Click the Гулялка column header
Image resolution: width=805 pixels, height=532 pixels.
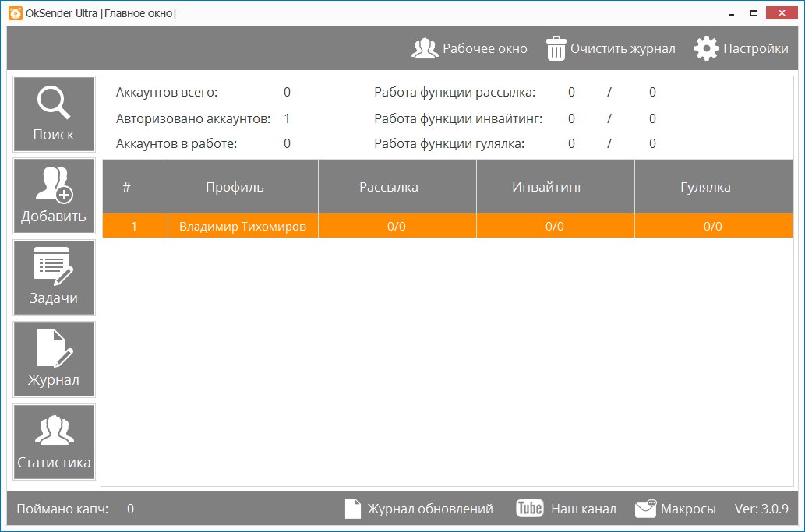705,187
